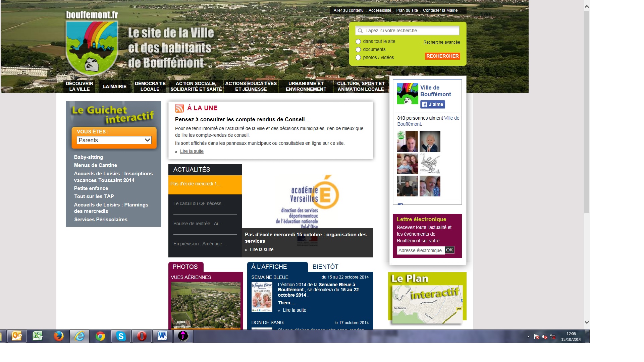The width and height of the screenshot is (644, 362).
Task: Click the RECHERCHER button
Action: 442,56
